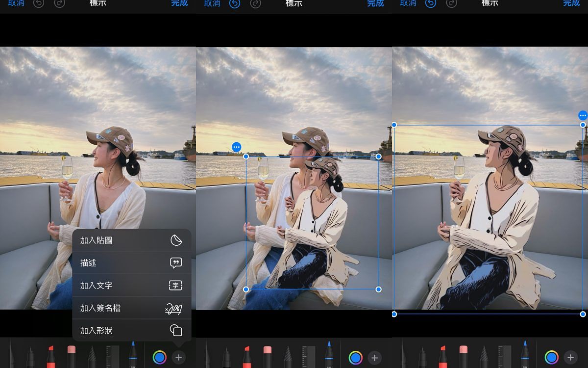Click the 描述 speech bubble icon
588x368 pixels.
point(176,263)
